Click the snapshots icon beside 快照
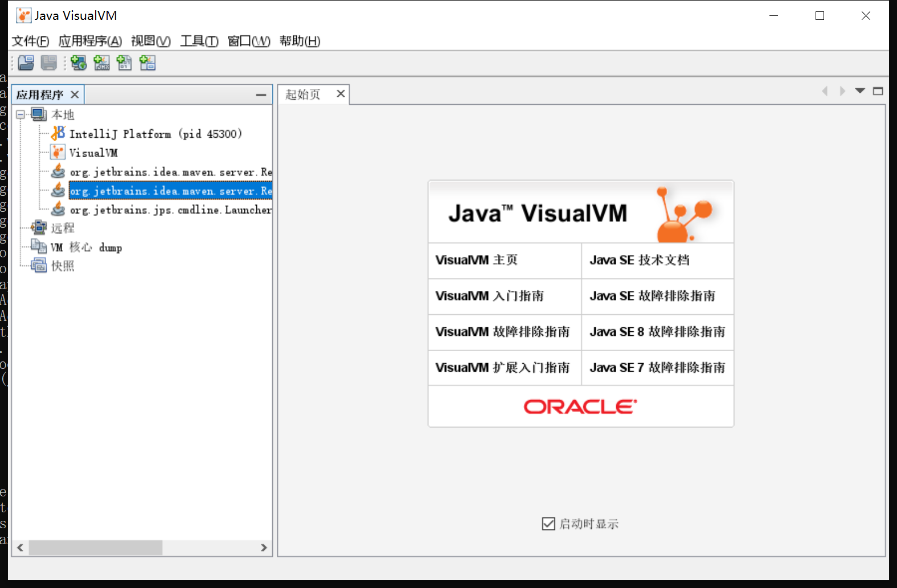 click(39, 265)
